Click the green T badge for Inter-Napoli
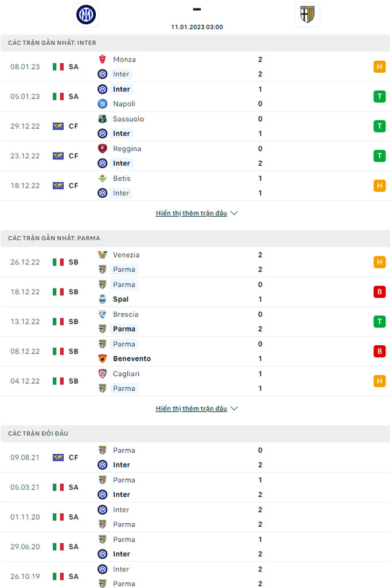 click(380, 96)
